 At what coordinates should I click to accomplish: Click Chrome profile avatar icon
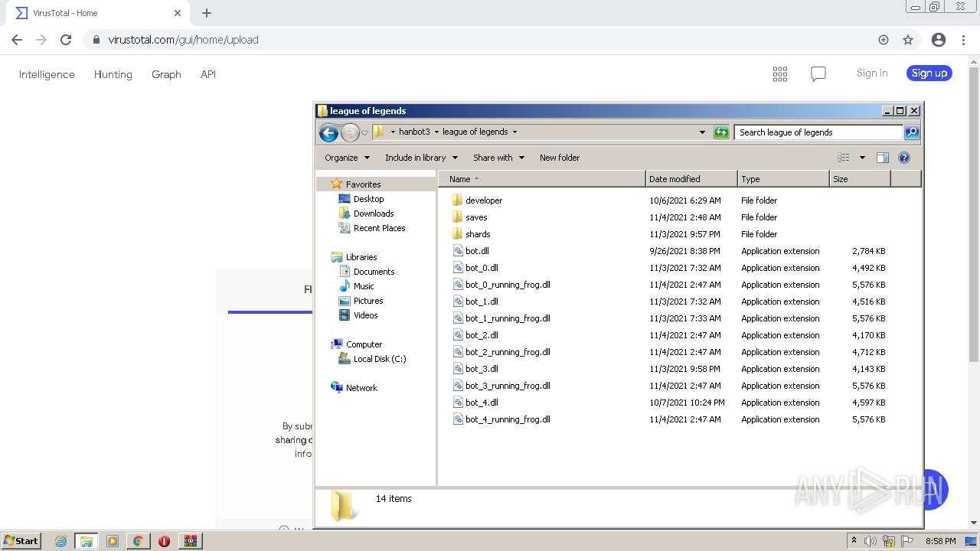(939, 40)
